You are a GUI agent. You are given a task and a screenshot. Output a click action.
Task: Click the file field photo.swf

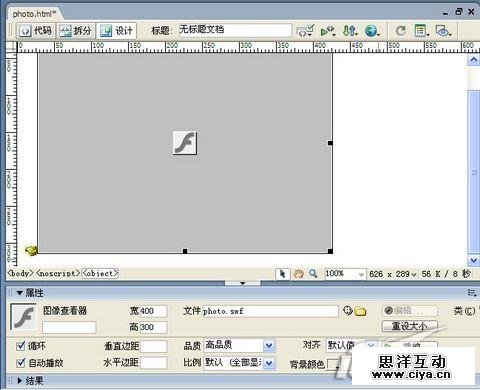click(270, 311)
